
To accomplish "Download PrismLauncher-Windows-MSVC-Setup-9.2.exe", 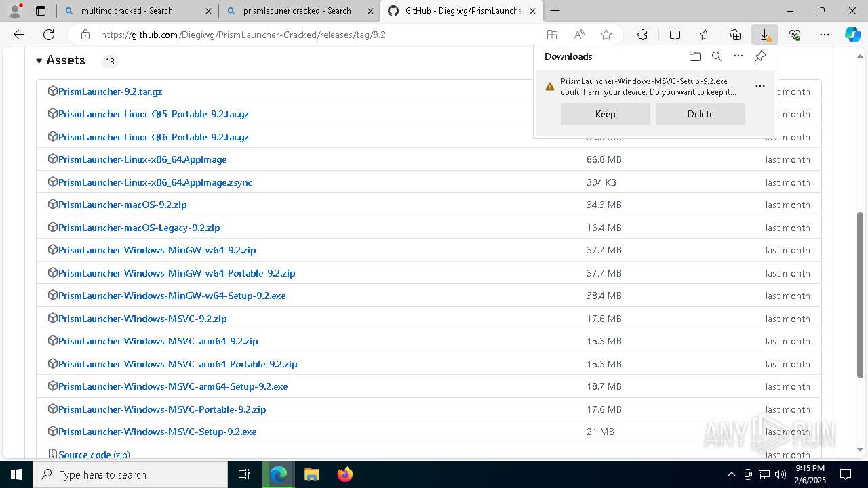I will 157,432.
